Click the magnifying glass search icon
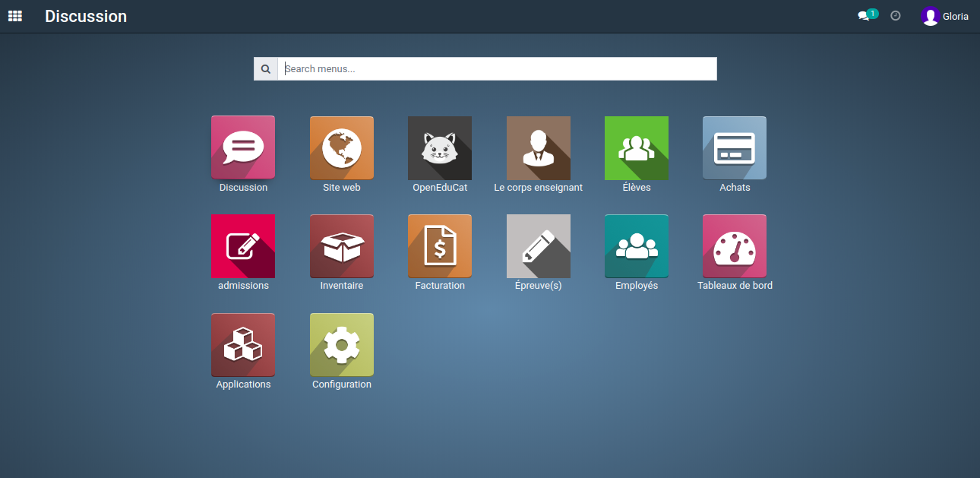The image size is (980, 478). (x=266, y=68)
